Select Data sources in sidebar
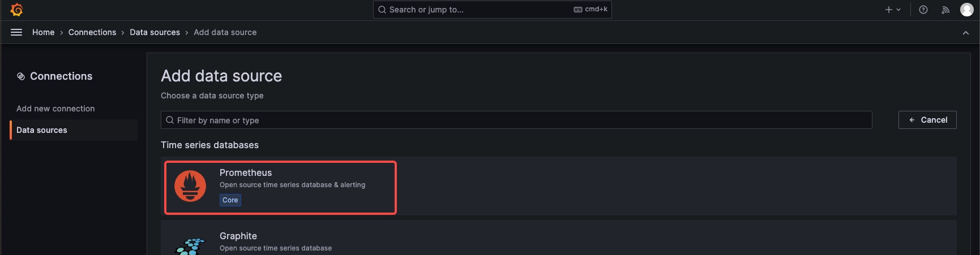The image size is (980, 255). coord(42,130)
